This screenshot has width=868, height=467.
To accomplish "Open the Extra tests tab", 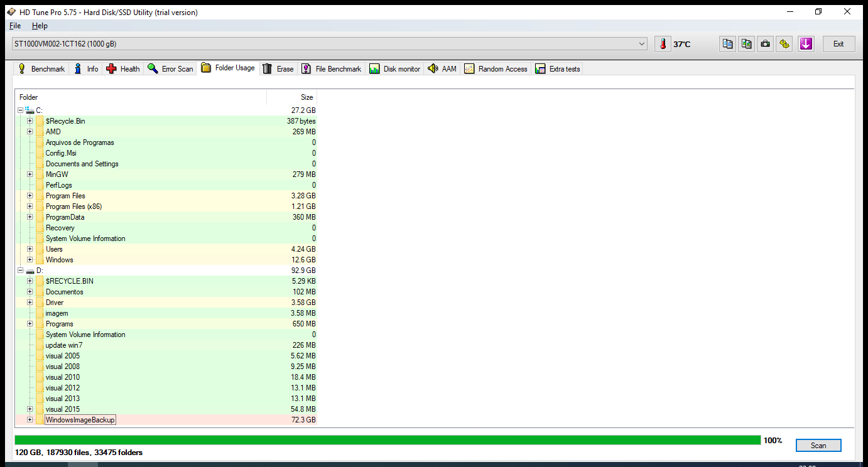I will tap(558, 69).
